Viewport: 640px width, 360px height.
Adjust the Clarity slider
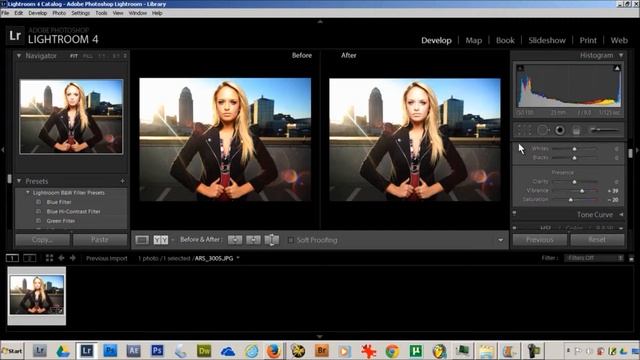tap(574, 182)
